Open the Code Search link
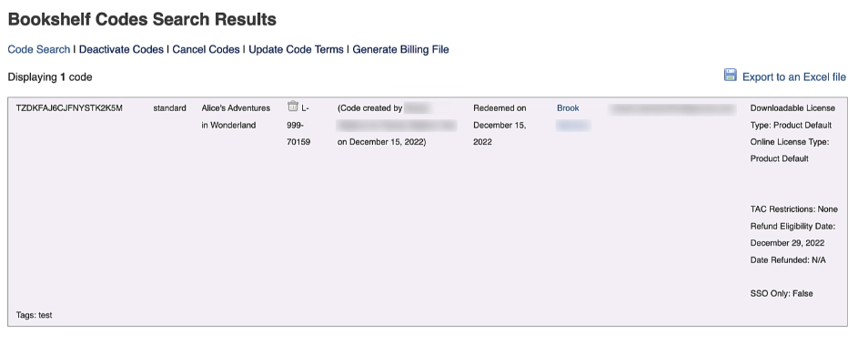Screen dimensions: 868x346 pyautogui.click(x=39, y=49)
